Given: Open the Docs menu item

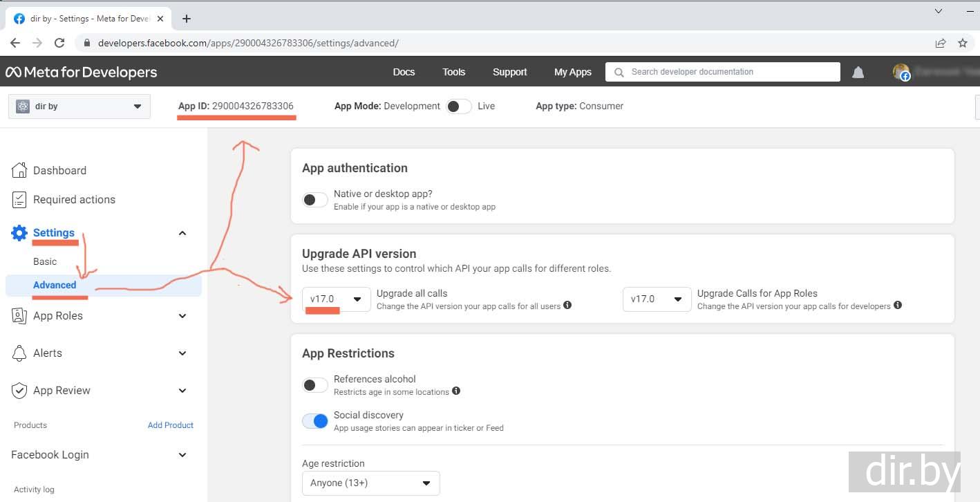Looking at the screenshot, I should 404,72.
